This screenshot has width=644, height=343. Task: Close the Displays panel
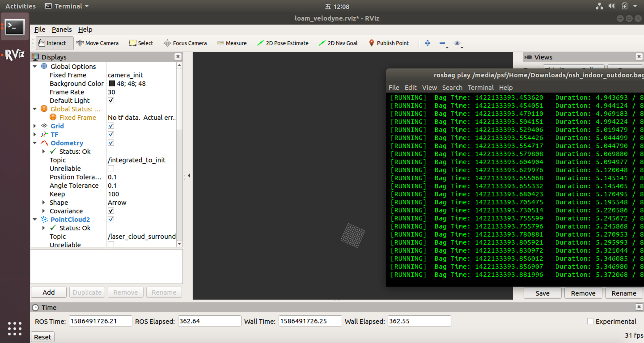(x=178, y=57)
